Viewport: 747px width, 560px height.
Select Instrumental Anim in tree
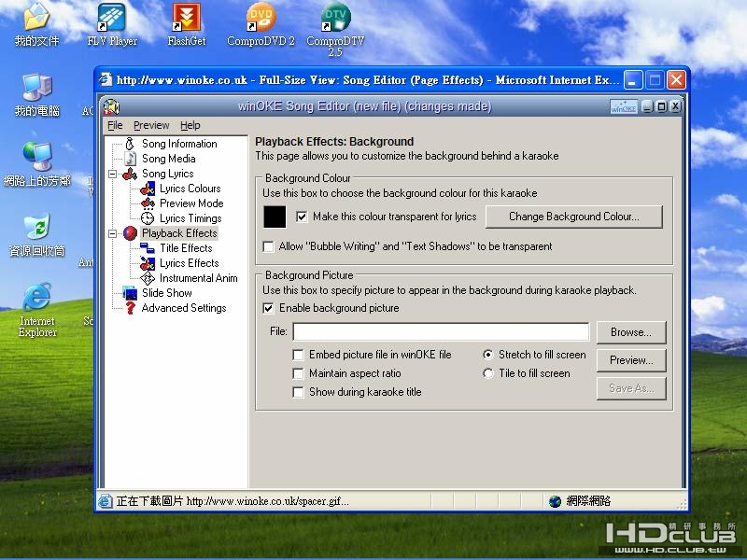(x=199, y=278)
